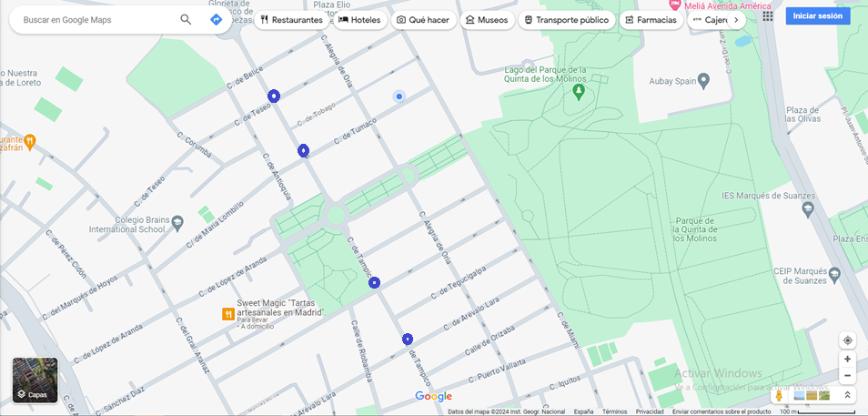The height and width of the screenshot is (416, 868).
Task: Click the first imagery thumbnail beside pegman
Action: click(800, 395)
